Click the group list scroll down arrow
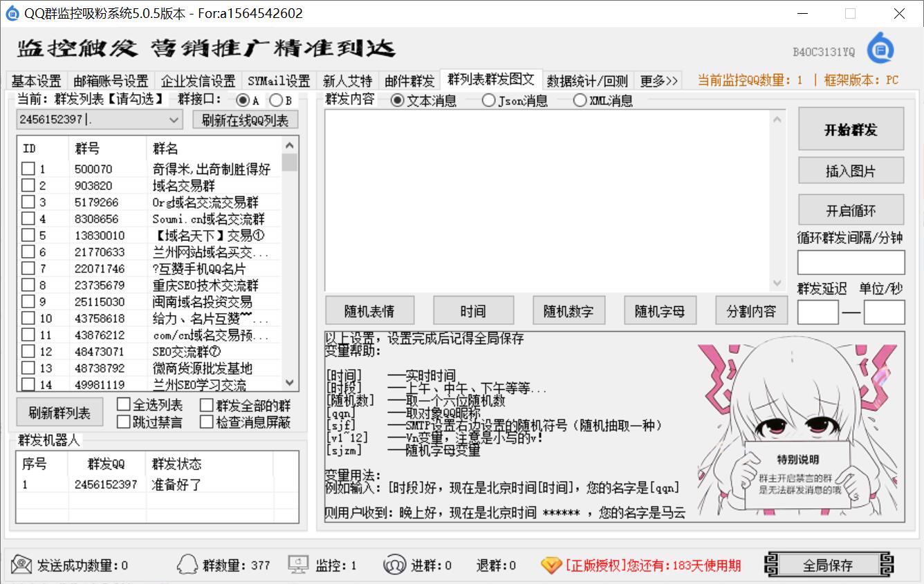The image size is (924, 584). (290, 383)
